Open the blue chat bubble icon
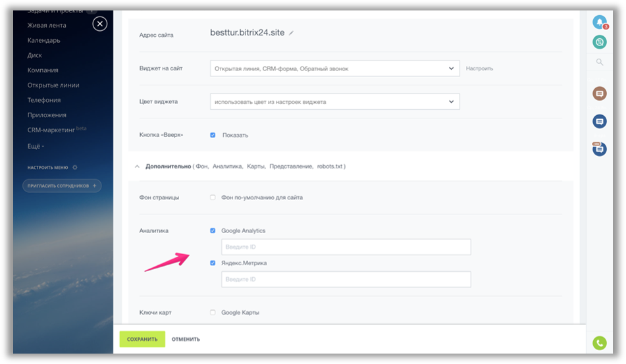 599,121
